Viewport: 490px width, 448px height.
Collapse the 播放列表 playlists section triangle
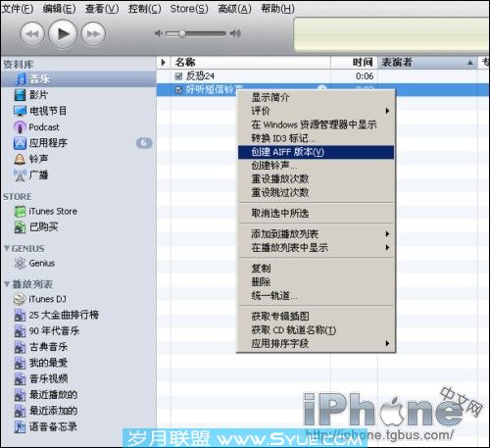tap(7, 283)
